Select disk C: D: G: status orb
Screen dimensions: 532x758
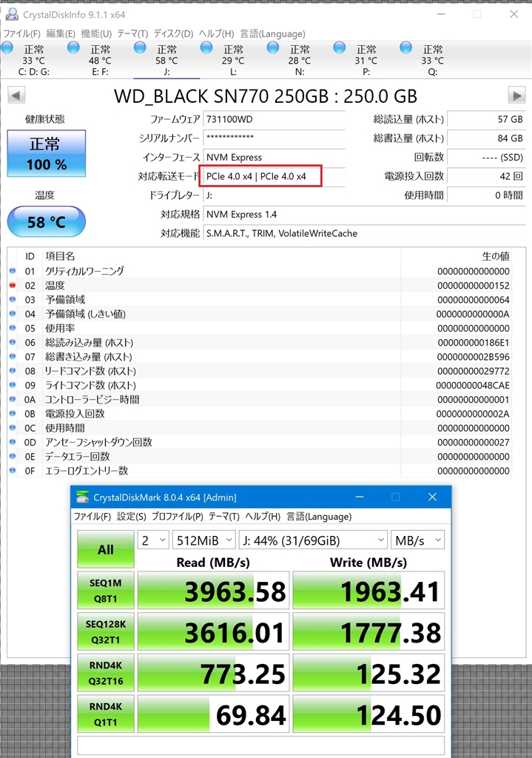(x=7, y=47)
